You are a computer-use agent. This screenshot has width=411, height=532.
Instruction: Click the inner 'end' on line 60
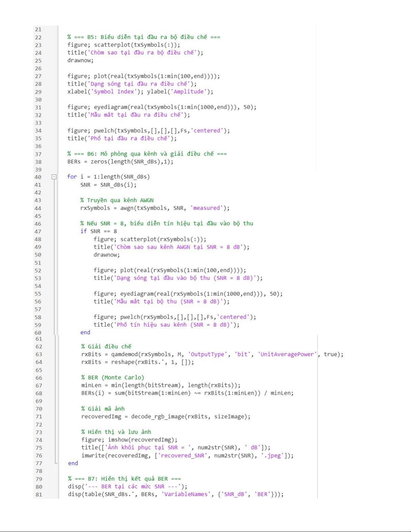click(x=85, y=332)
